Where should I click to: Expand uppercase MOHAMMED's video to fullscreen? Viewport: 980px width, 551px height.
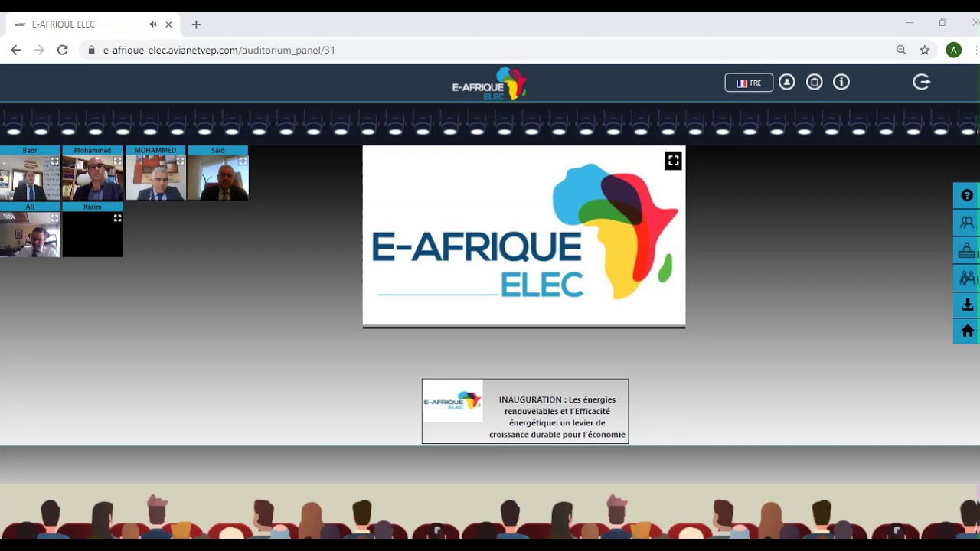tap(180, 161)
